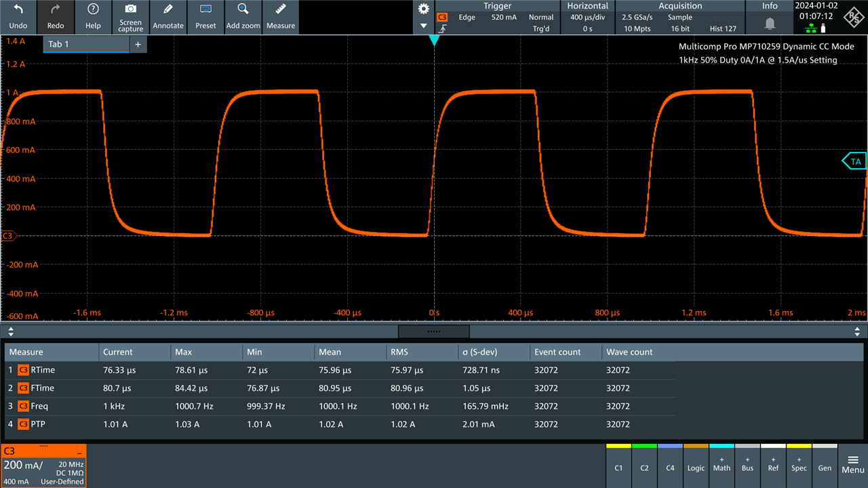Click the Measure column header

coord(51,352)
